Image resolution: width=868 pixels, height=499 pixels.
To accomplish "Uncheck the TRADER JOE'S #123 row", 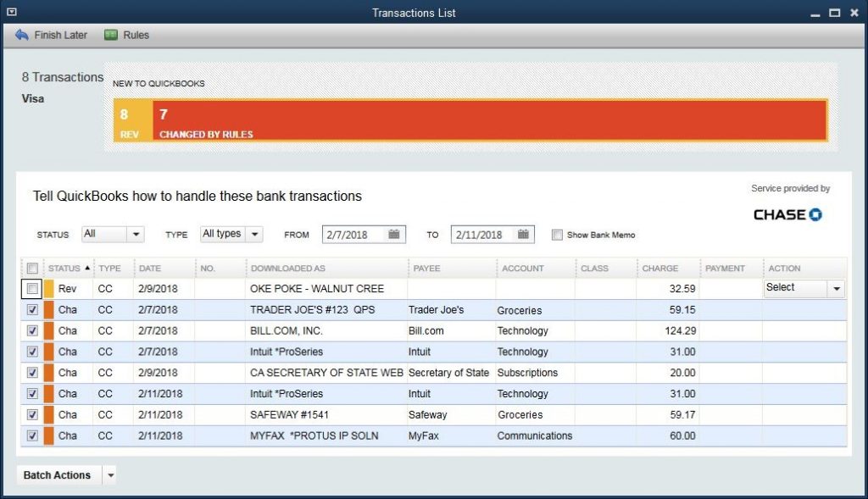I will tap(33, 310).
